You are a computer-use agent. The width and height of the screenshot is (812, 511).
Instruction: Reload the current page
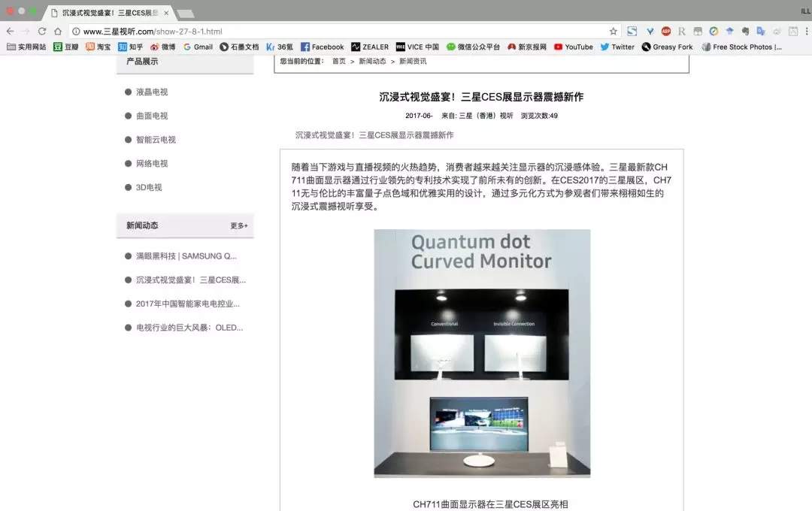[x=42, y=31]
